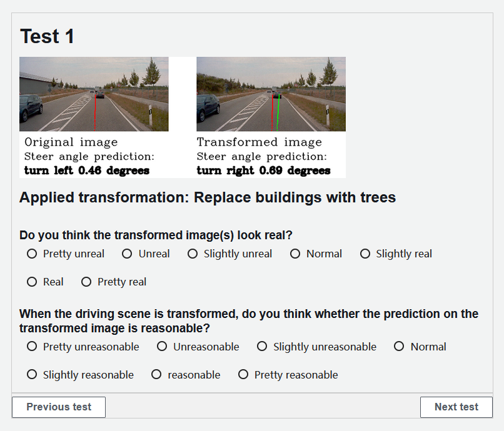The width and height of the screenshot is (504, 431).
Task: Pick "Normal" for the prediction reasonableness question
Action: 399,347
